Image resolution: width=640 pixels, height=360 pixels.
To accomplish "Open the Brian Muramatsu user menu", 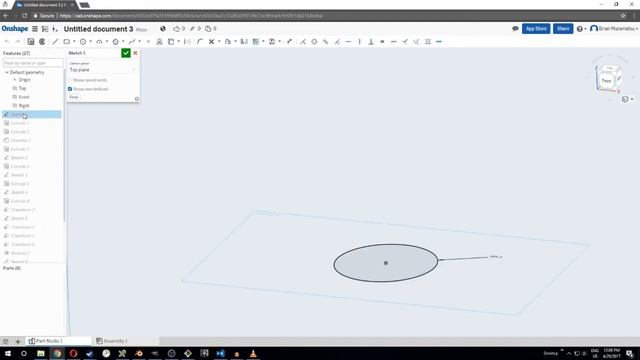I will tap(614, 29).
